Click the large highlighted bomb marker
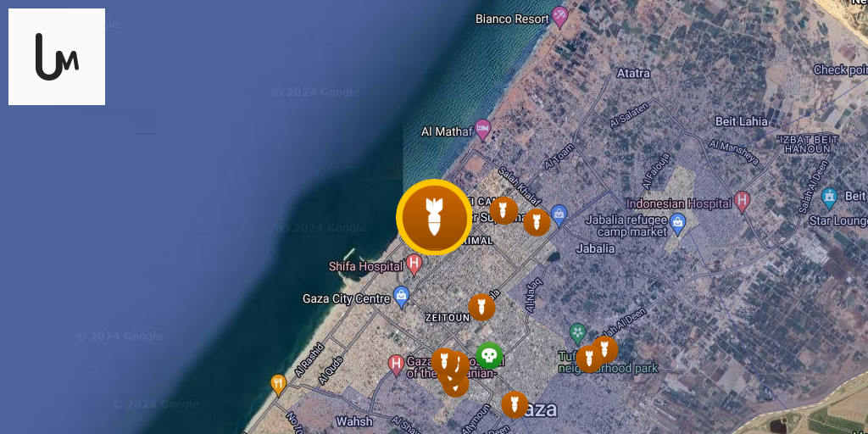The image size is (868, 434). pos(434,217)
